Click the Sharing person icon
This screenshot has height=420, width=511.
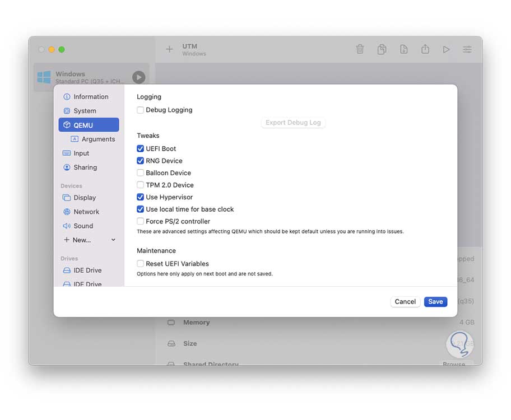67,167
